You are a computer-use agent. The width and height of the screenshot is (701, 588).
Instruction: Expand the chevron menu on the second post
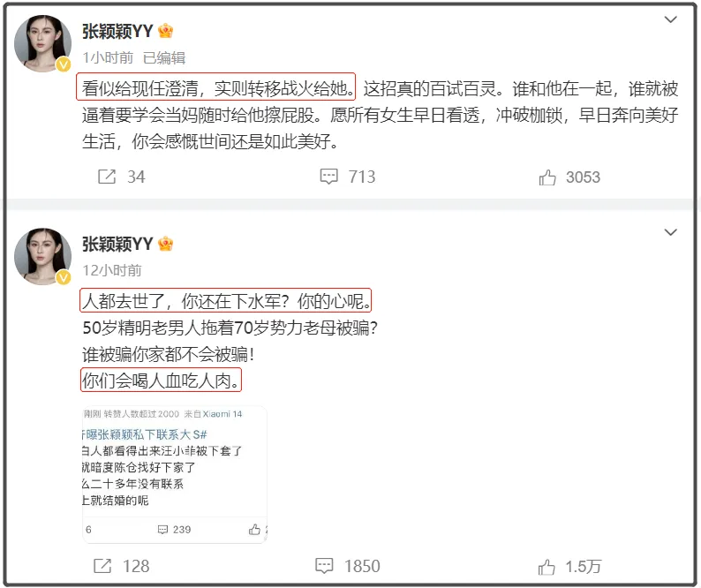(x=671, y=232)
